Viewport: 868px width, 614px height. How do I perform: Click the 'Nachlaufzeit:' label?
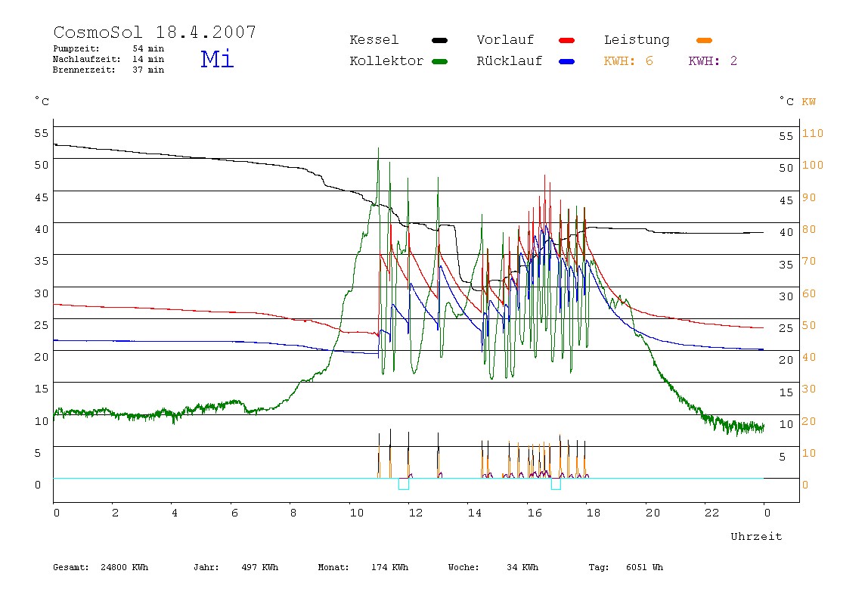coord(86,59)
